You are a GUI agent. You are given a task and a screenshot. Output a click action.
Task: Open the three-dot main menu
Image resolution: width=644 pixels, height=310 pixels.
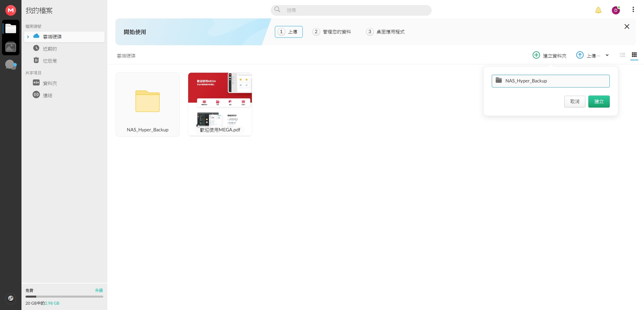pyautogui.click(x=633, y=10)
